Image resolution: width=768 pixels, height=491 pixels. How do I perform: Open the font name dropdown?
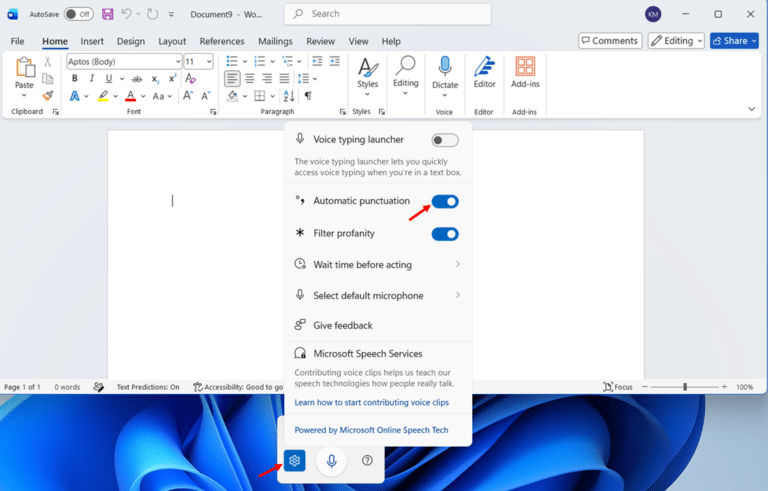(178, 62)
